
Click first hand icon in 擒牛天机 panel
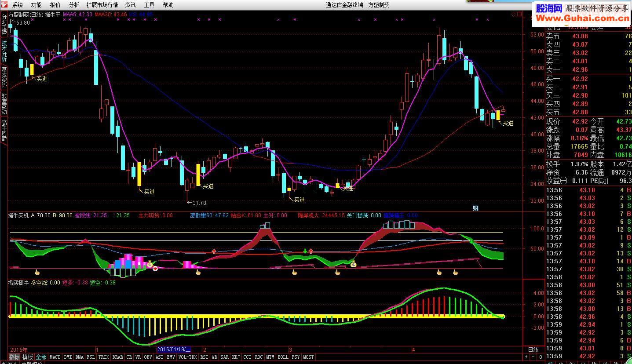click(x=37, y=273)
